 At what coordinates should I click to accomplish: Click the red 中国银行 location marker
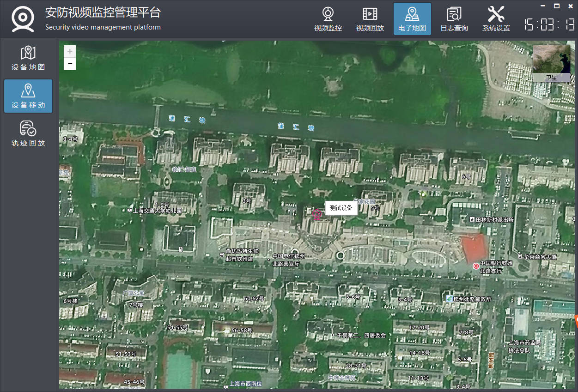(x=475, y=266)
